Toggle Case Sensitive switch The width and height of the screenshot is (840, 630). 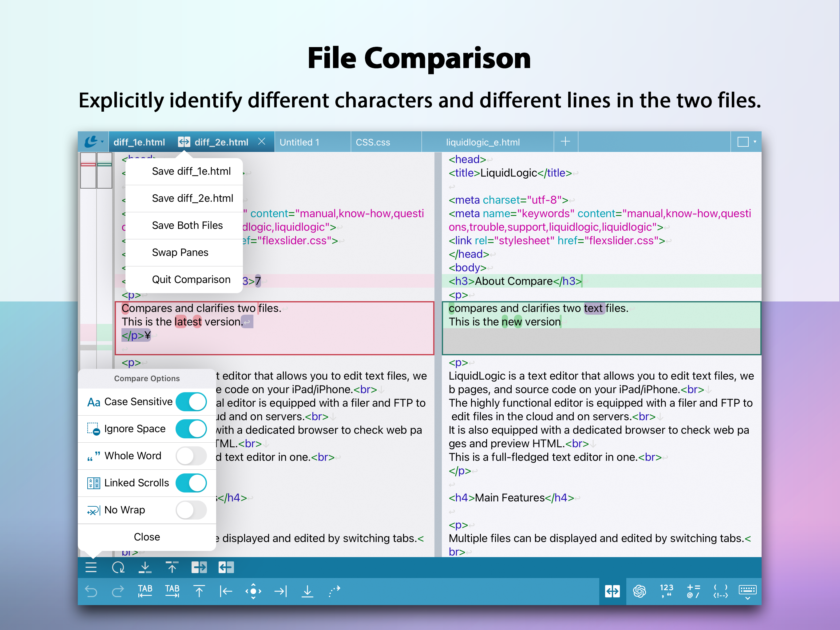[191, 402]
